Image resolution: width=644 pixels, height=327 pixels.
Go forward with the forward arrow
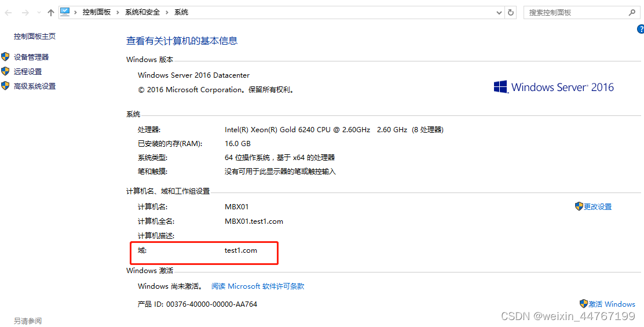click(x=25, y=13)
